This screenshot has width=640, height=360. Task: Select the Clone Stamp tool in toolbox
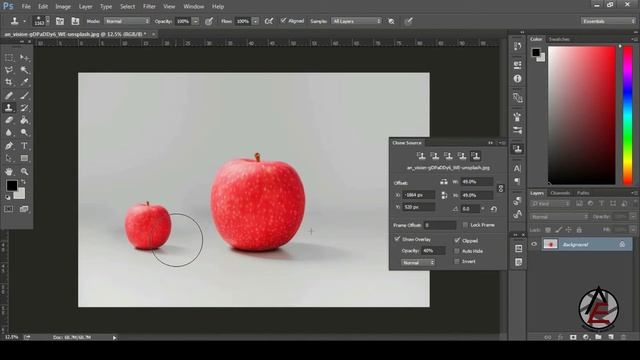[9, 107]
